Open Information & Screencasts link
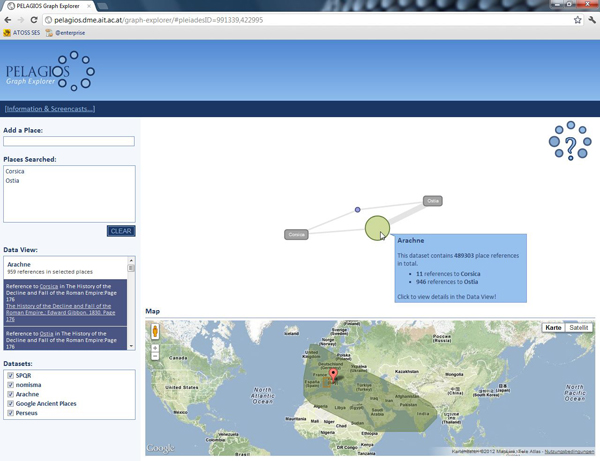 click(x=49, y=109)
